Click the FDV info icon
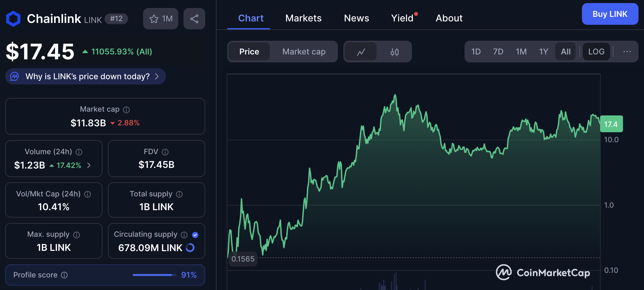 point(165,152)
